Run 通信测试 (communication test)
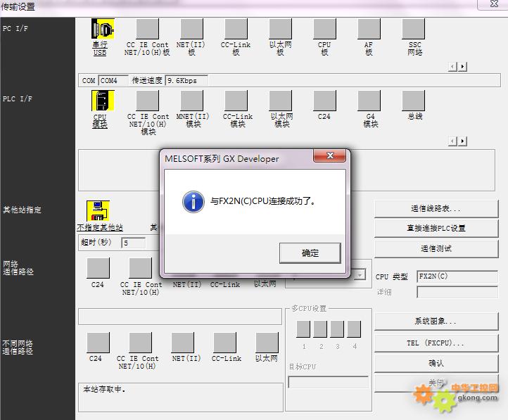This screenshot has width=508, height=420. click(x=436, y=249)
